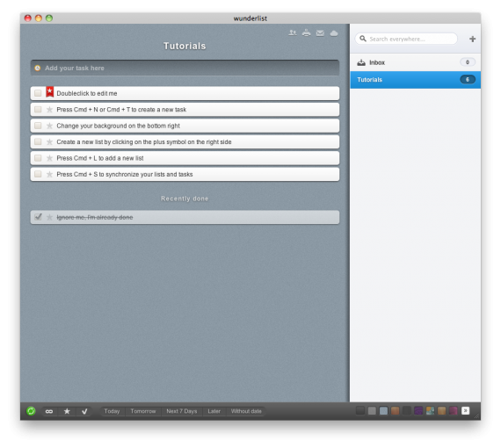This screenshot has width=501, height=448.
Task: Send list by email envelope icon
Action: coord(320,33)
